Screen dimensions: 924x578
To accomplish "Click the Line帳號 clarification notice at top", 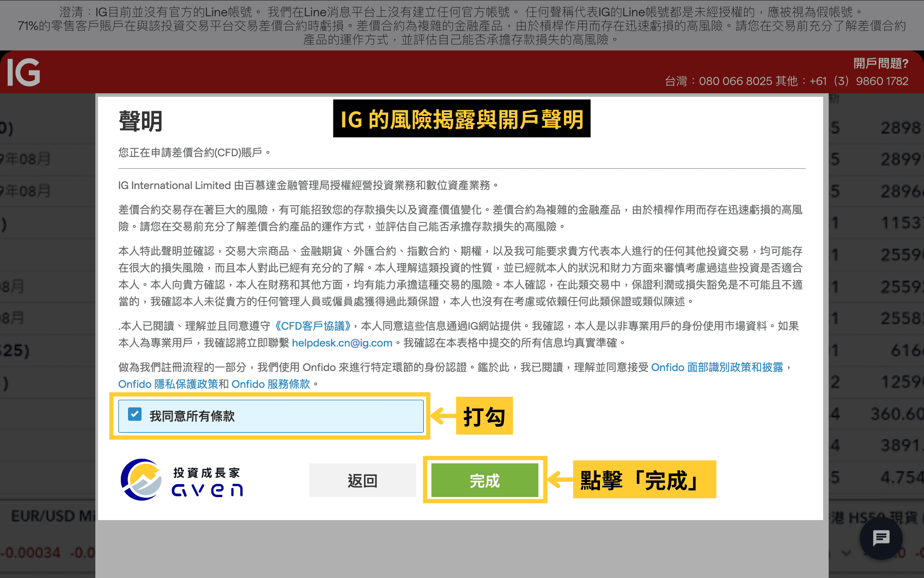I will tap(461, 12).
